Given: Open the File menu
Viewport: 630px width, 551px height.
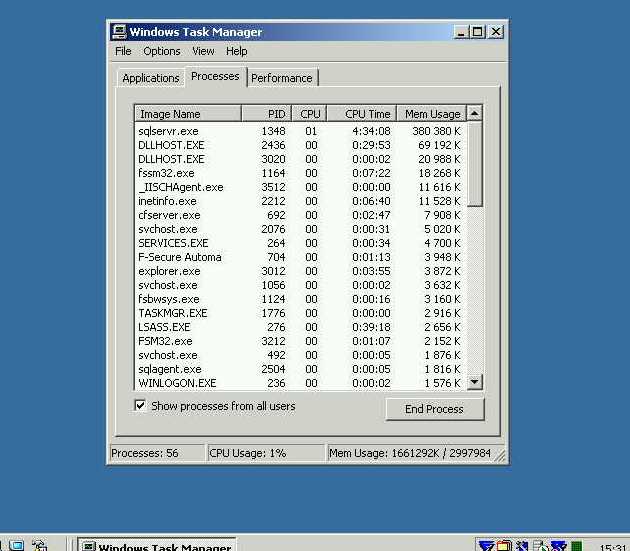Looking at the screenshot, I should (x=123, y=51).
